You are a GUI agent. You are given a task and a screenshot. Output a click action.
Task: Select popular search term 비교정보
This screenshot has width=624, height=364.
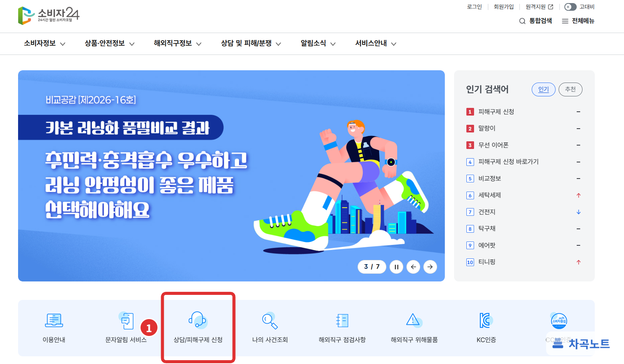(x=489, y=179)
